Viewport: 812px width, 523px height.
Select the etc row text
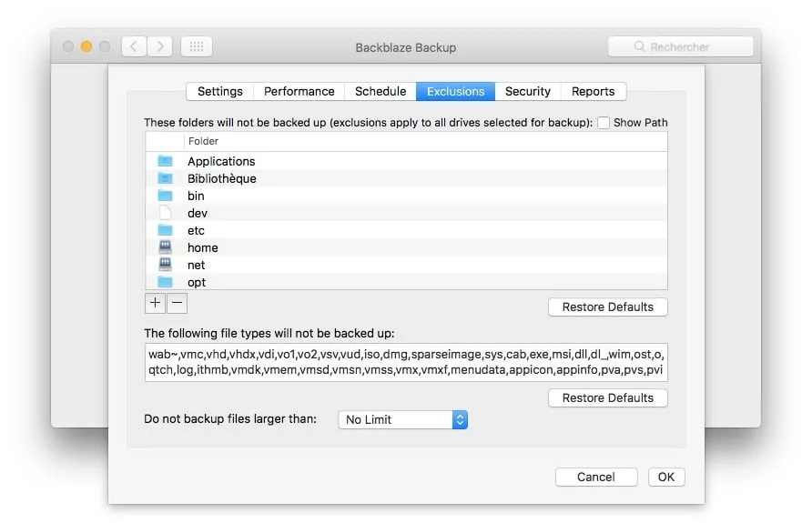(196, 231)
